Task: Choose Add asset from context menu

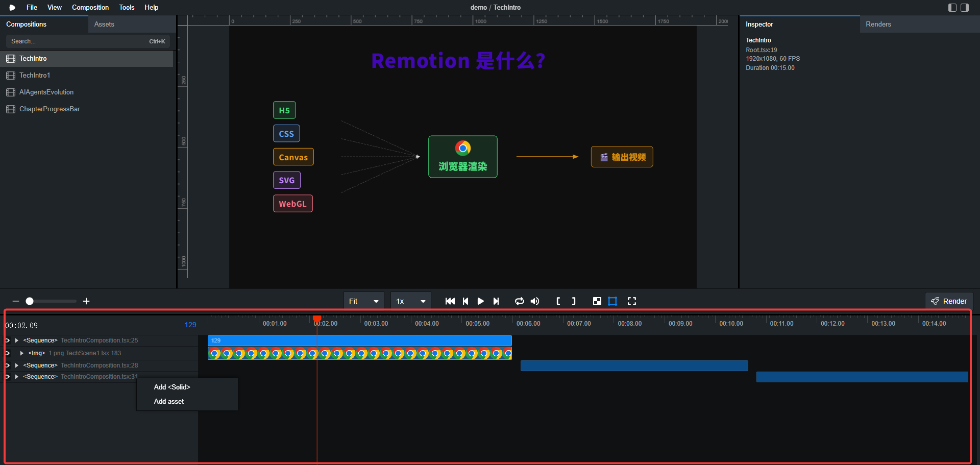Action: (187, 402)
